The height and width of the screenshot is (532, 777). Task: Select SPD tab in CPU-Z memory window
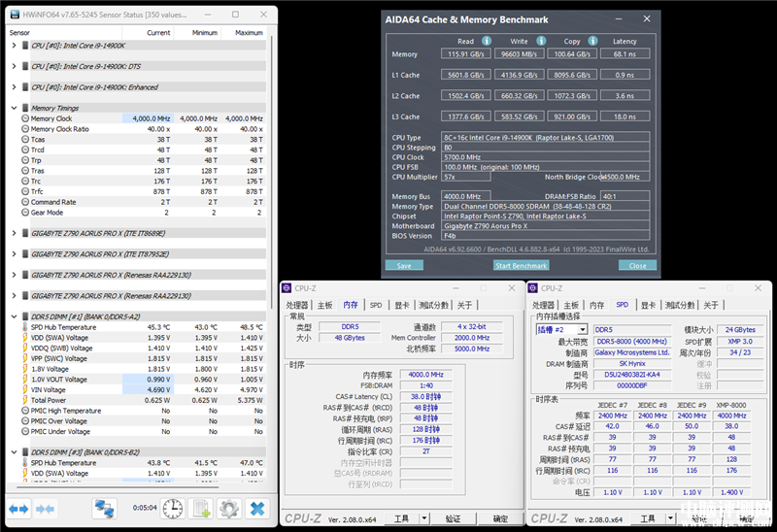(376, 305)
